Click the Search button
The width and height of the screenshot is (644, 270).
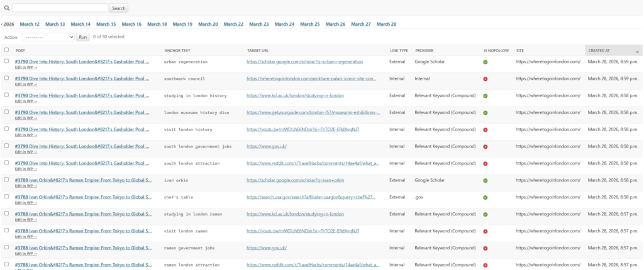(119, 8)
